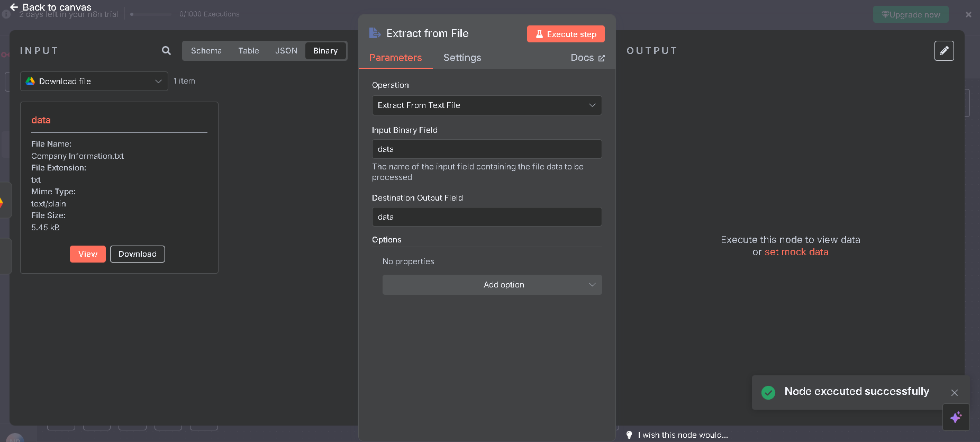The image size is (980, 442).
Task: Click the Destination Output Field input
Action: pyautogui.click(x=486, y=217)
